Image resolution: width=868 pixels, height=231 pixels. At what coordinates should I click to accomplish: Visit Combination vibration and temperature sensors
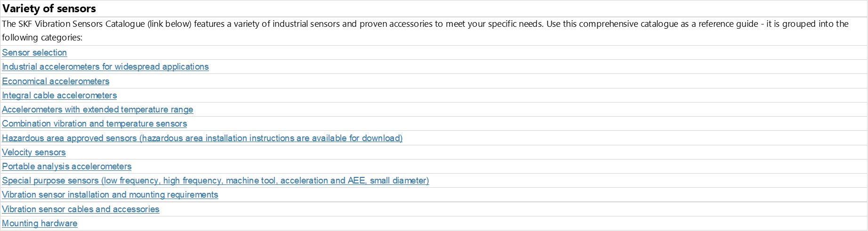[x=94, y=124]
